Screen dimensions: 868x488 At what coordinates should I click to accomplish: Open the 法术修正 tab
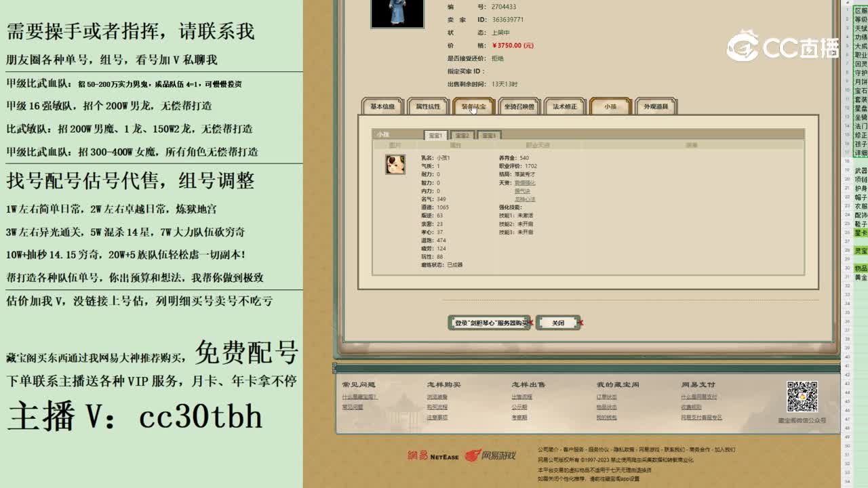(565, 106)
